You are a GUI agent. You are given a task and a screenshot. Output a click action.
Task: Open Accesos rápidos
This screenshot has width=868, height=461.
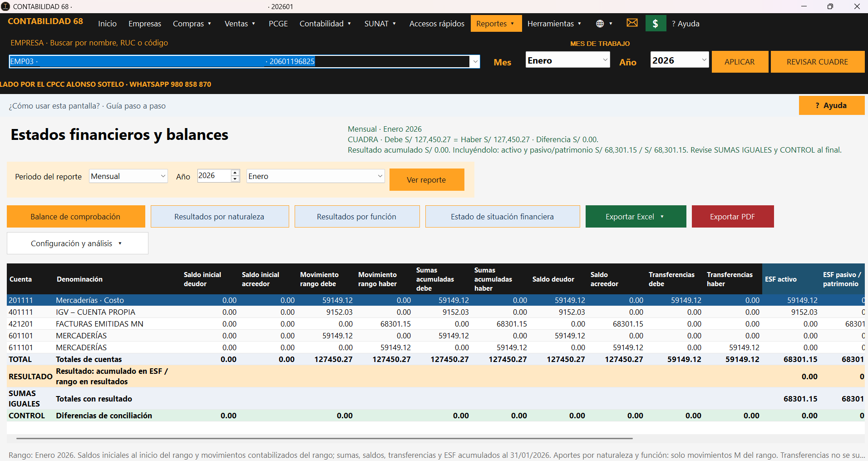[437, 24]
